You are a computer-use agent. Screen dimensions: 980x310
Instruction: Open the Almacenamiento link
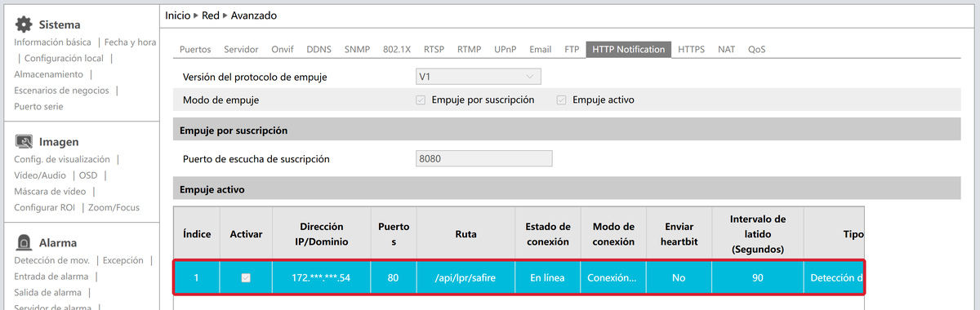[x=48, y=74]
